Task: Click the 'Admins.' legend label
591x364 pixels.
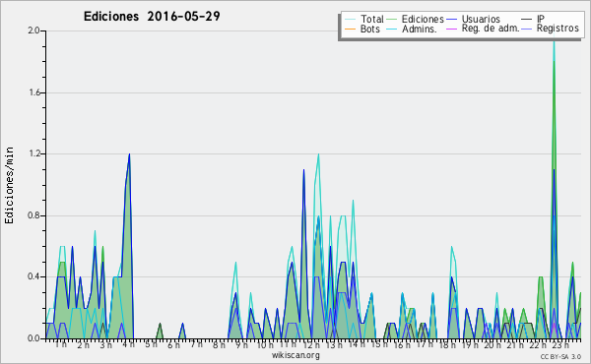Action: tap(420, 29)
